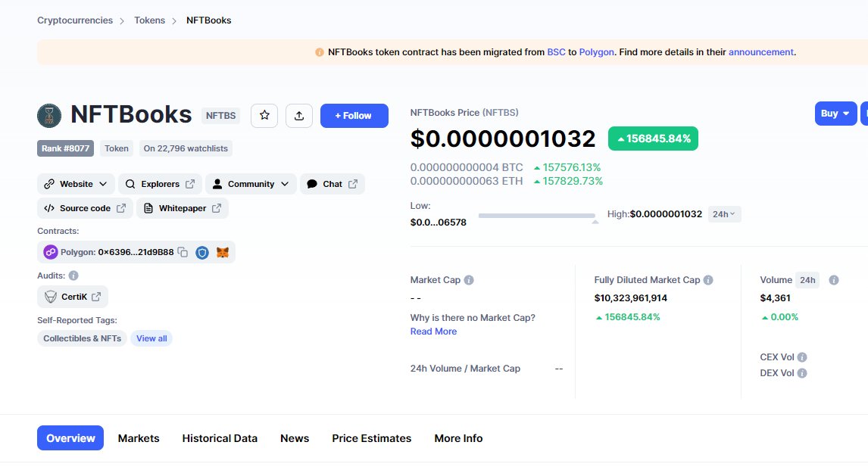This screenshot has width=868, height=467.
Task: Switch to the More Info tab
Action: pyautogui.click(x=458, y=438)
